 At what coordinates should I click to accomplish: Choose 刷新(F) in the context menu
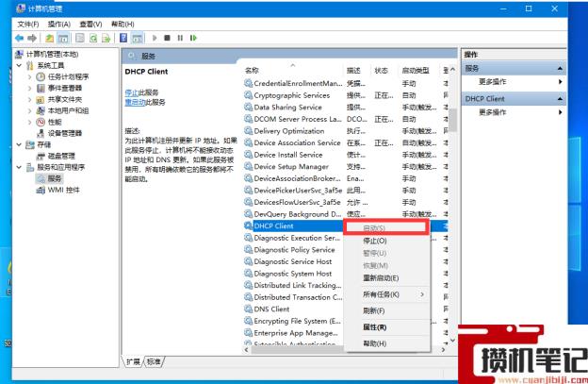click(x=386, y=310)
